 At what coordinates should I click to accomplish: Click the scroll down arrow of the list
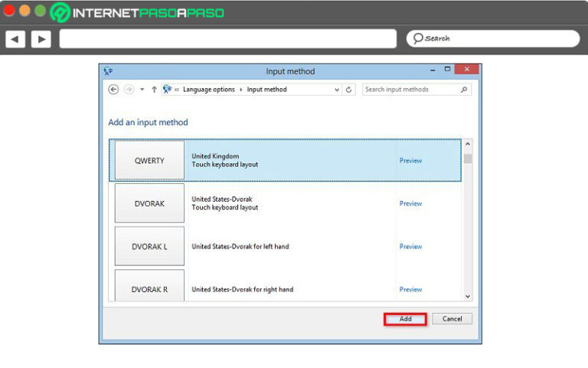(468, 296)
